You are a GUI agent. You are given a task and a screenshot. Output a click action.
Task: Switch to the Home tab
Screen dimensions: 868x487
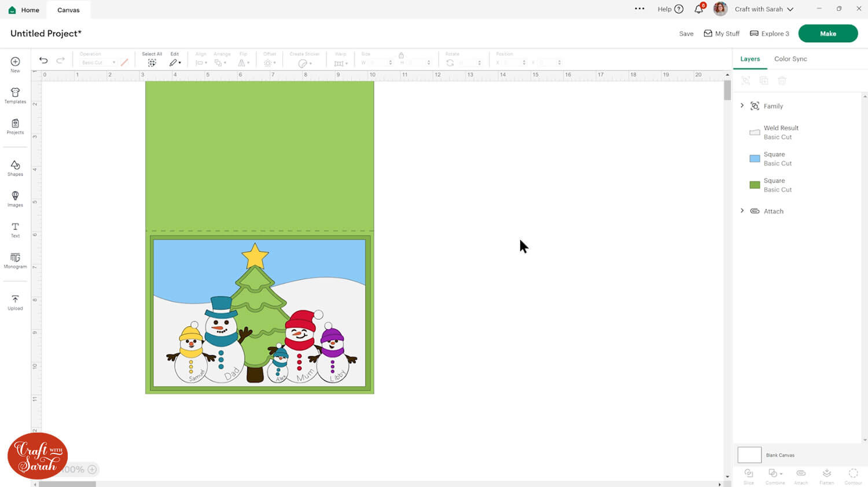24,10
